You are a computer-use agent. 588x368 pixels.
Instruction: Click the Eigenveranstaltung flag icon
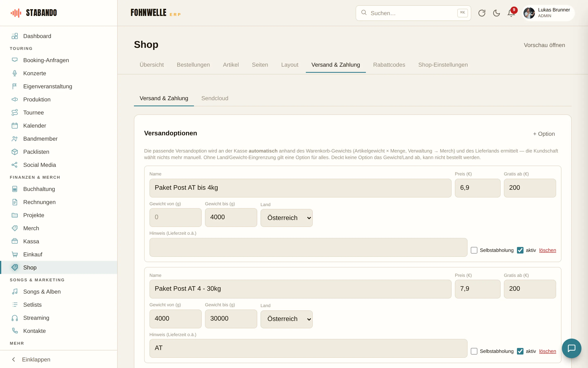[14, 86]
